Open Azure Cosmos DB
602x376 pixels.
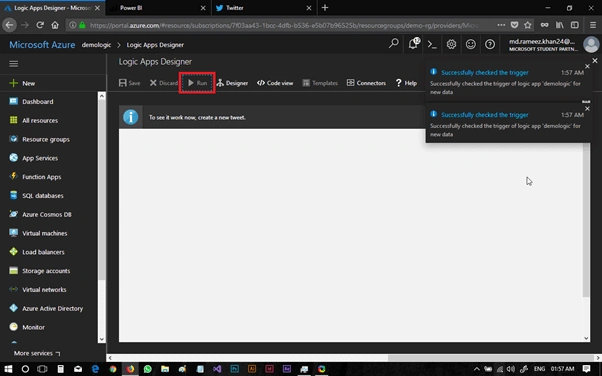pos(40,215)
